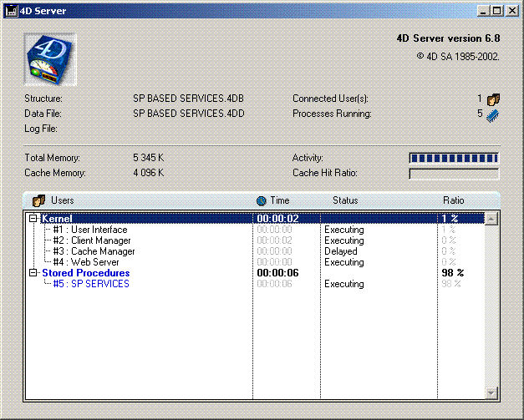Maximize the 4D Server window
524x420 pixels.
(x=498, y=11)
